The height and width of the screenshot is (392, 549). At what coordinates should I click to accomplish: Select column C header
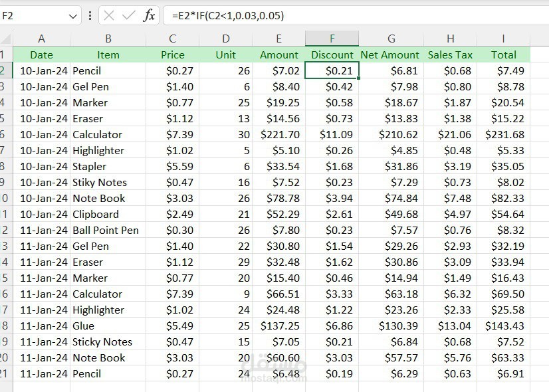[x=172, y=39]
